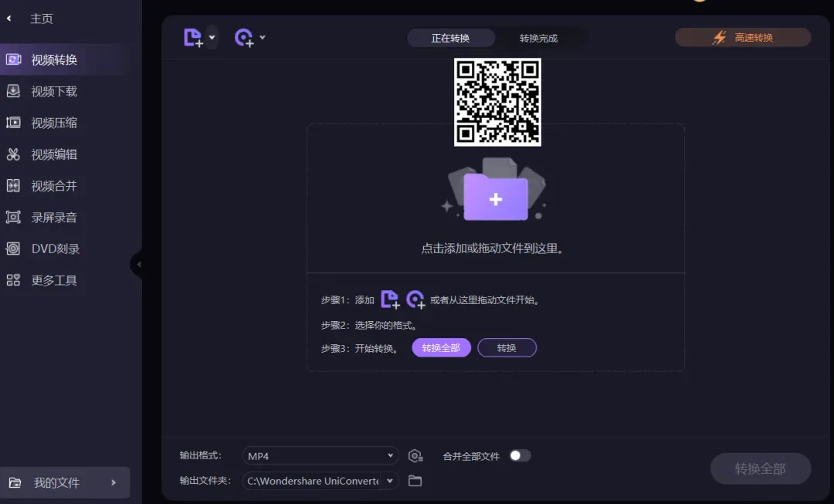The height and width of the screenshot is (504, 834).
Task: Click the load DVD icon in 步骤1
Action: 415,299
